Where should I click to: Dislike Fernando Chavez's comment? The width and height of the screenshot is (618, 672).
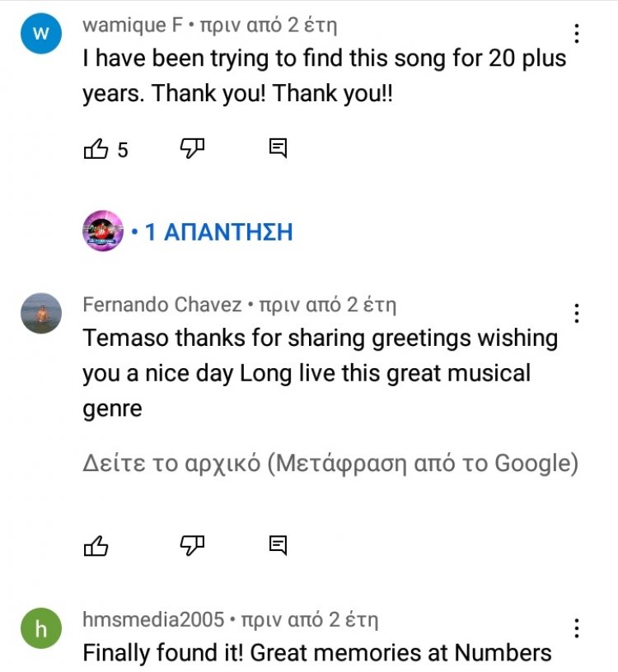click(x=192, y=544)
